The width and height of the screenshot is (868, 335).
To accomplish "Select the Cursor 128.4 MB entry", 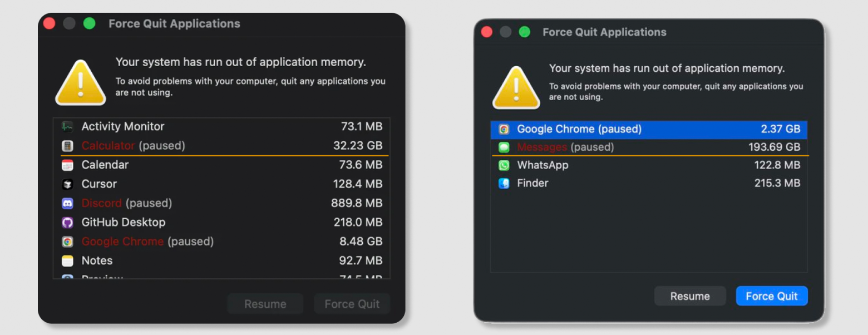I will pyautogui.click(x=223, y=184).
